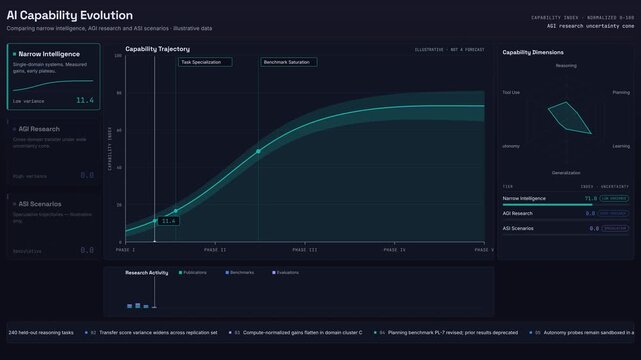The image size is (641, 360).
Task: Select the AGI Research scenario card
Action: (54, 152)
